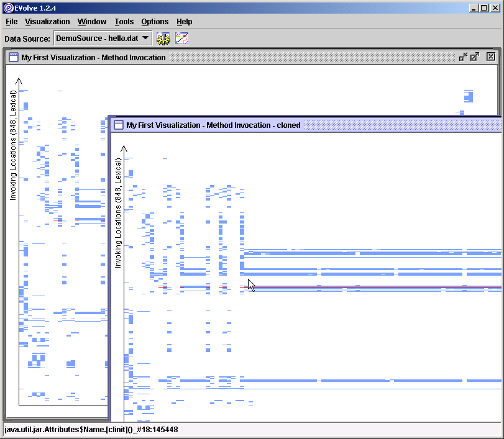The width and height of the screenshot is (504, 439).
Task: Click Invoking Locations axis label in back window
Action: [12, 145]
